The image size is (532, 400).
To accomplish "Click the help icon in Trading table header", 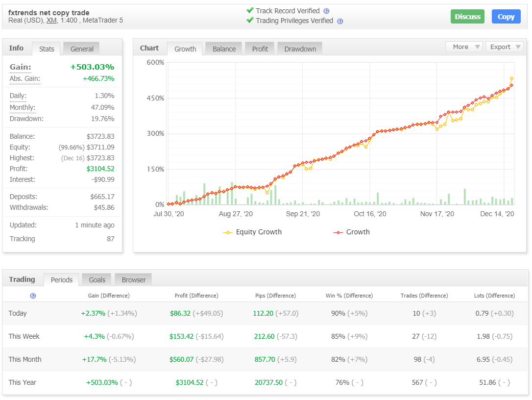I will tap(33, 296).
